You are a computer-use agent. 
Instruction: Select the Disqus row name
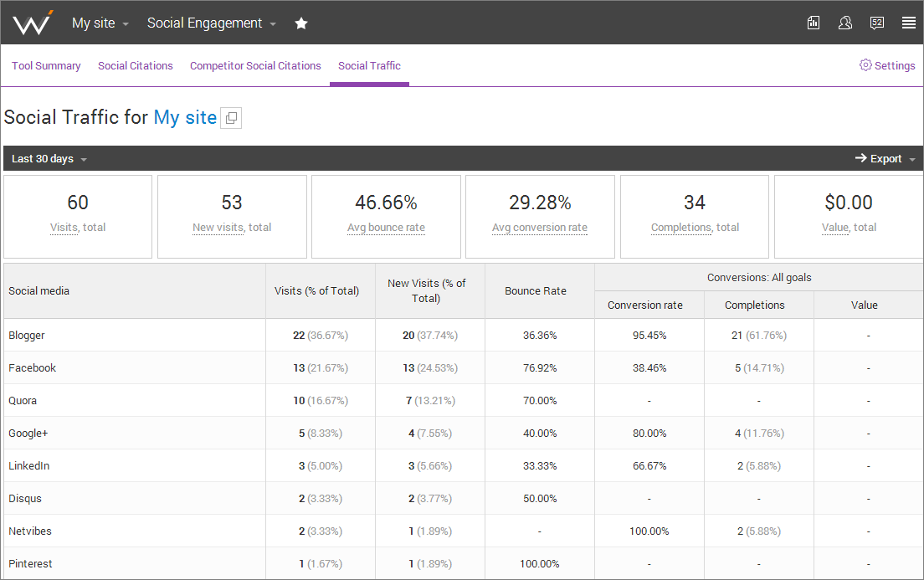coord(25,498)
